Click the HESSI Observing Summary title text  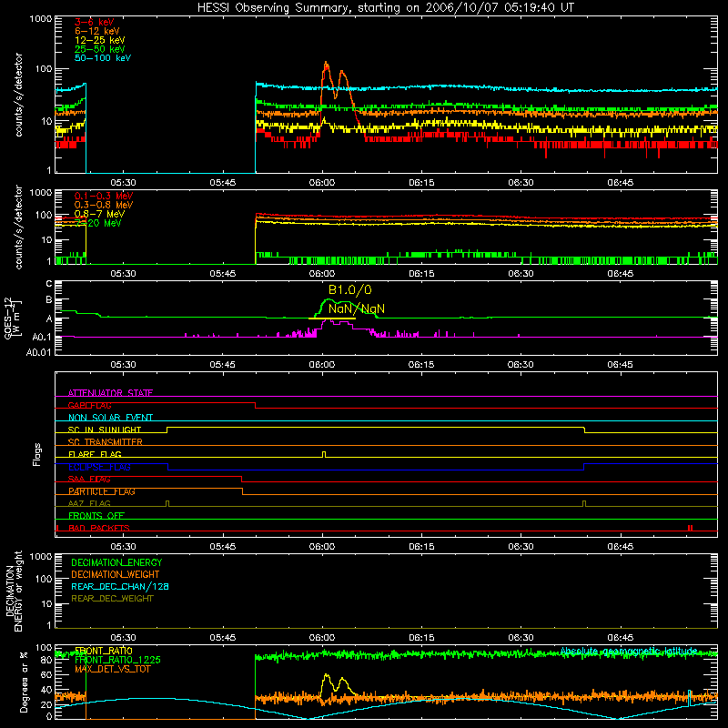[385, 7]
